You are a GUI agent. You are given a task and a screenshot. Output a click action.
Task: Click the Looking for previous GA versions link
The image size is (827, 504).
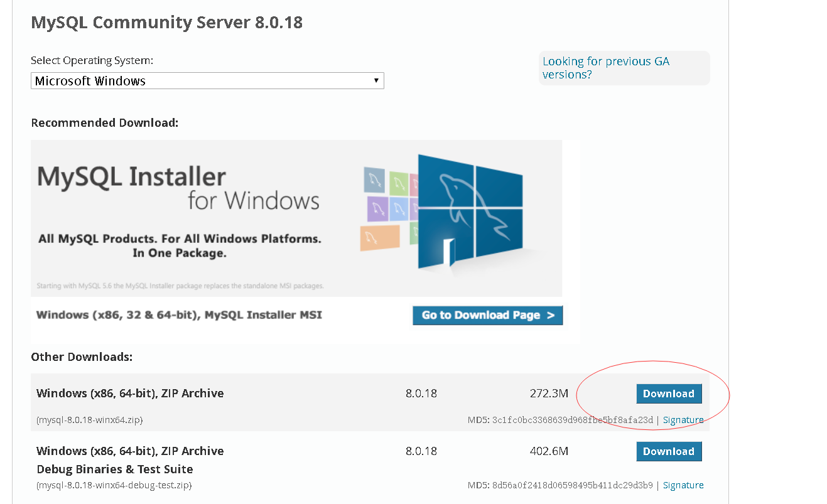tap(606, 68)
